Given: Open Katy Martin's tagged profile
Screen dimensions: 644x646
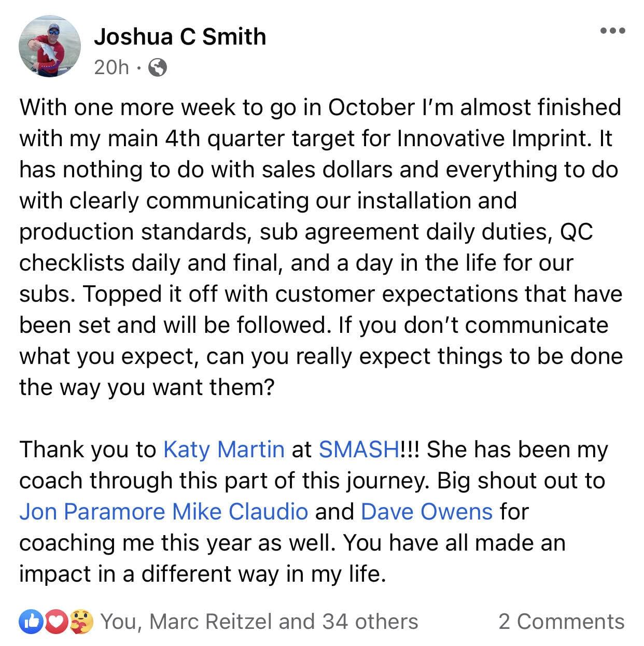Looking at the screenshot, I should coord(223,450).
